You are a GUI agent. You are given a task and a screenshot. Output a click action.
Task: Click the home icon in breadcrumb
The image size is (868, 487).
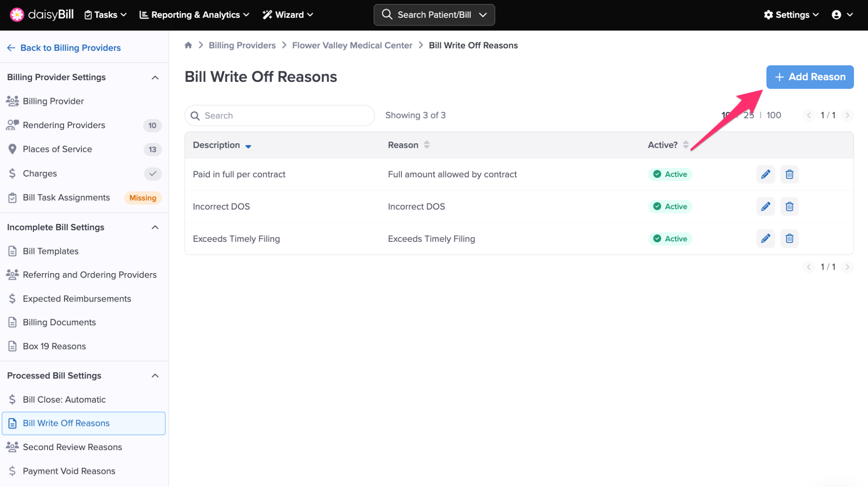(x=188, y=45)
